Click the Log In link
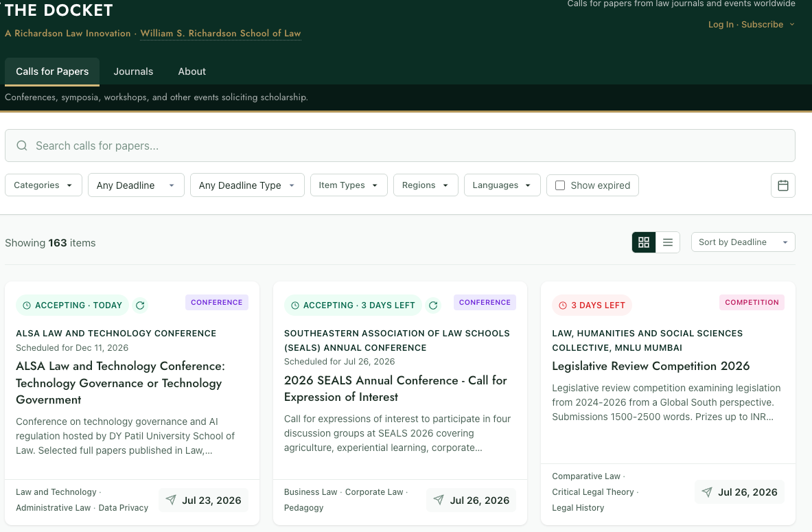812x532 pixels. coord(720,24)
